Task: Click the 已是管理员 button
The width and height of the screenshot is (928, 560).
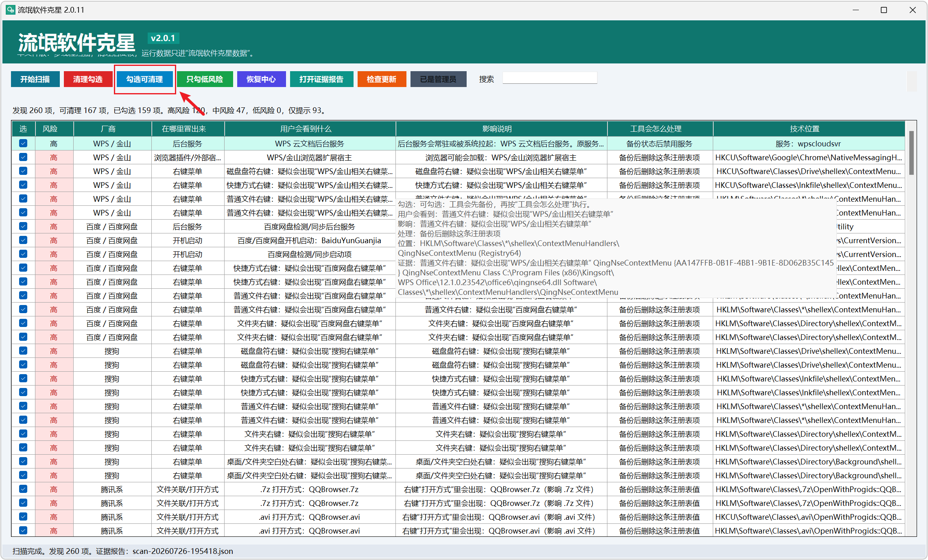Action: (438, 79)
